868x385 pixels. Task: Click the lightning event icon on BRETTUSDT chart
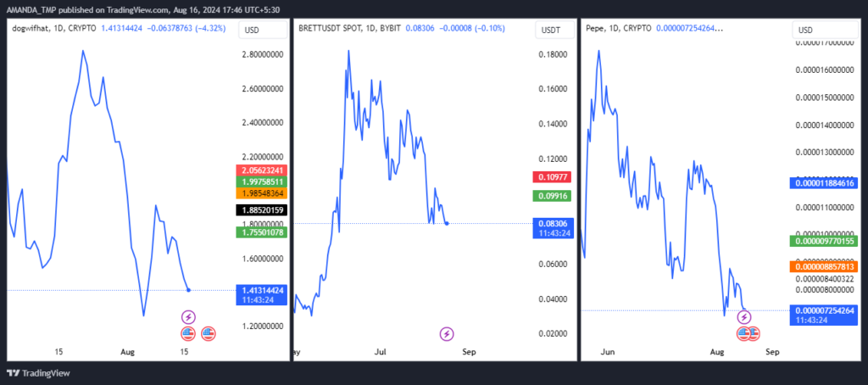pyautogui.click(x=447, y=333)
